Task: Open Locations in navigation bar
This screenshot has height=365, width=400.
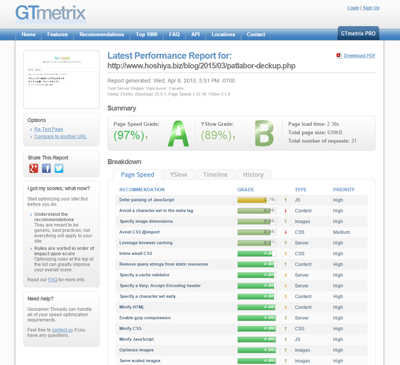Action: (223, 34)
